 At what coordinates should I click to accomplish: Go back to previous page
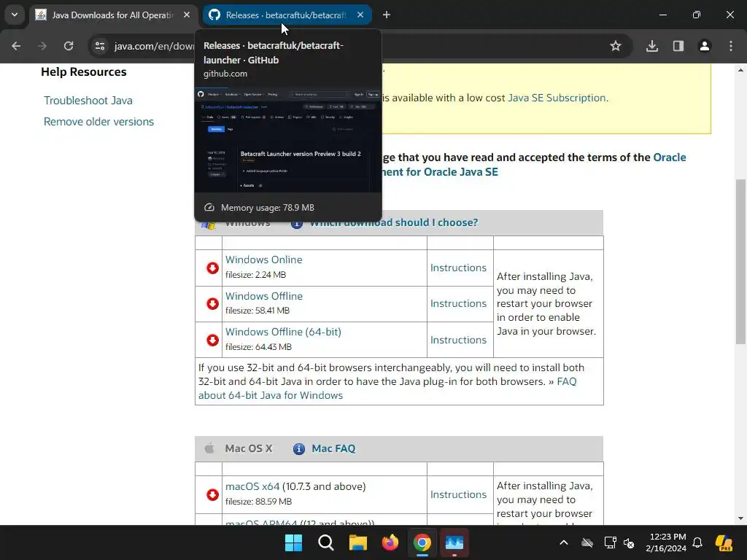pos(16,46)
